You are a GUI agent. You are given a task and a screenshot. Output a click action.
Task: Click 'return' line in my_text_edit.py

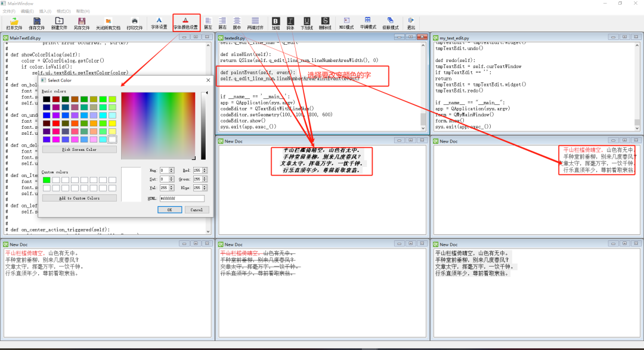(443, 79)
